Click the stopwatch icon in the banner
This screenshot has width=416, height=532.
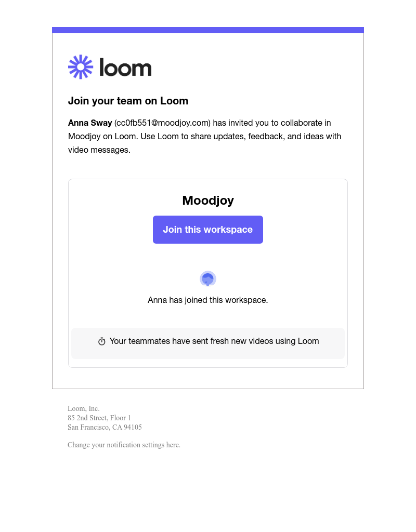[102, 341]
